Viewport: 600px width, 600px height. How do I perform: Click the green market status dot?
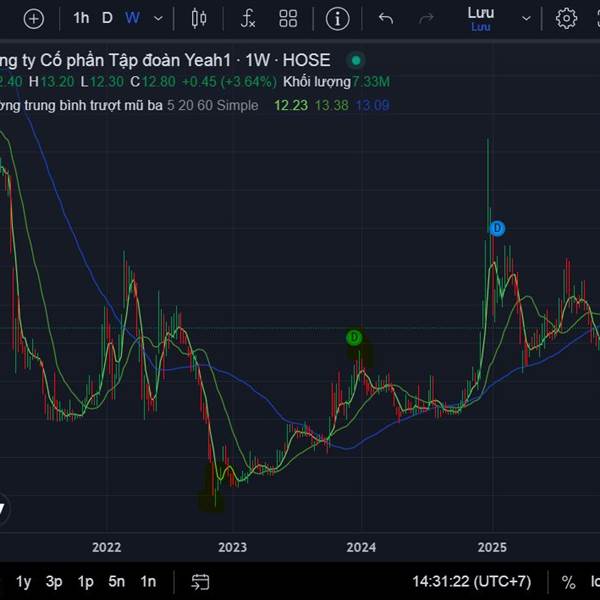pos(356,60)
